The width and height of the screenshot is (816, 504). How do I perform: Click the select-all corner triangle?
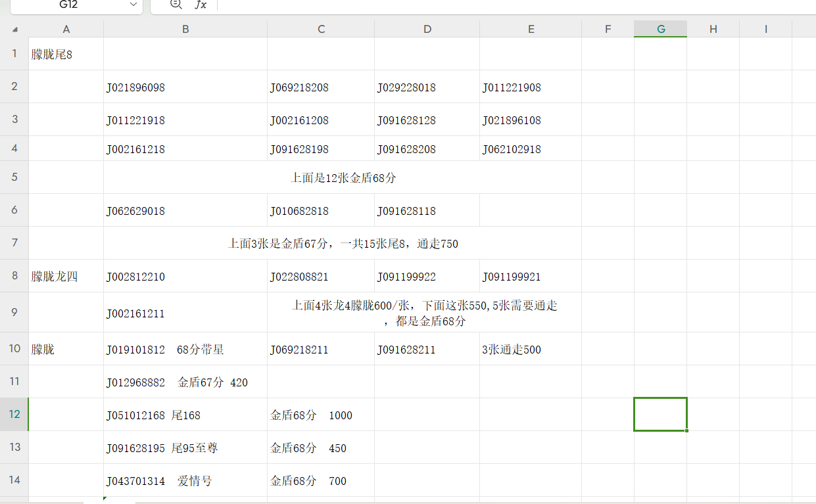tap(14, 29)
